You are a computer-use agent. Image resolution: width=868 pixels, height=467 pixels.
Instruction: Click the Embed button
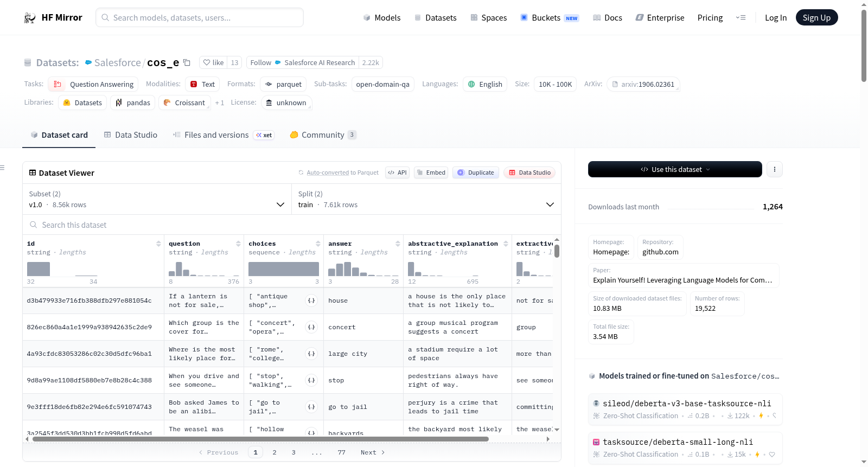[x=430, y=172]
